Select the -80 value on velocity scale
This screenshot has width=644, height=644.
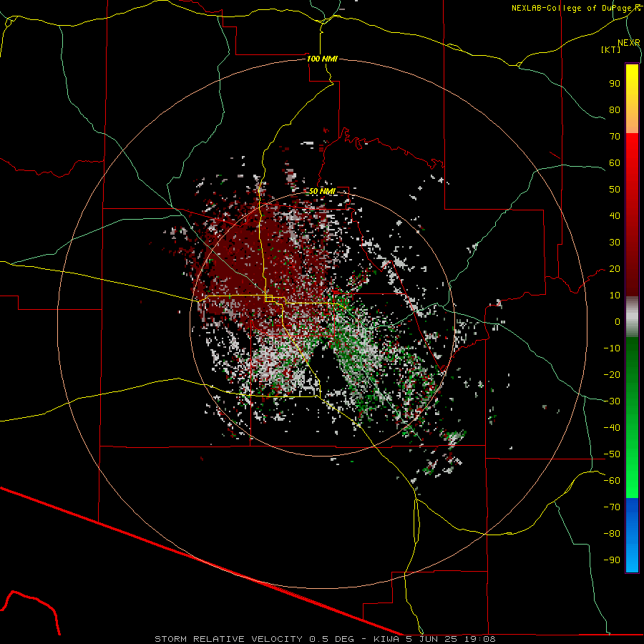[612, 534]
